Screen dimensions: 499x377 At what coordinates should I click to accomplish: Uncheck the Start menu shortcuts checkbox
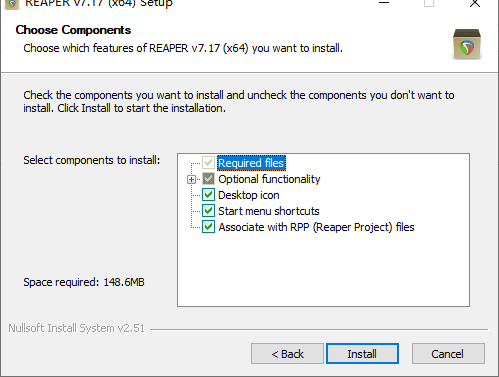point(208,211)
